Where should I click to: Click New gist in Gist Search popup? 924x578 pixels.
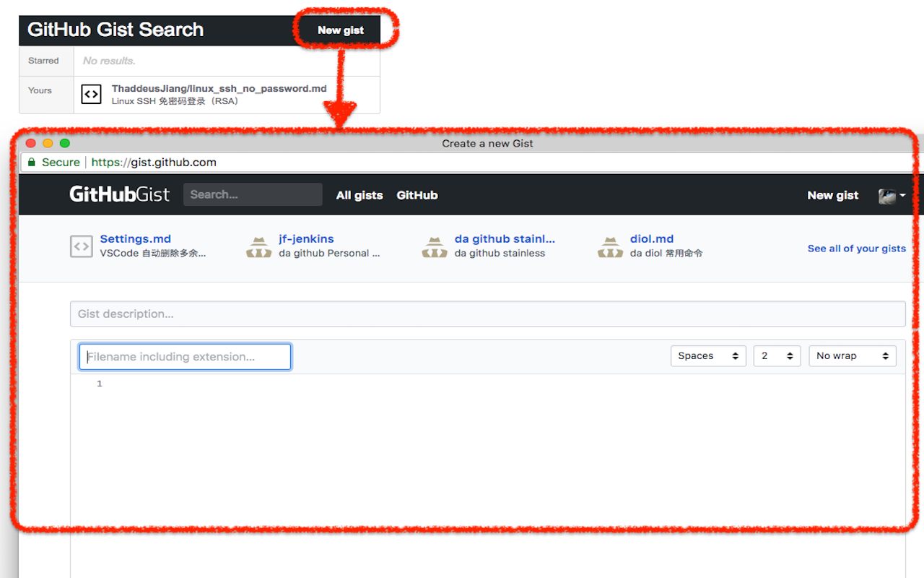pos(341,30)
